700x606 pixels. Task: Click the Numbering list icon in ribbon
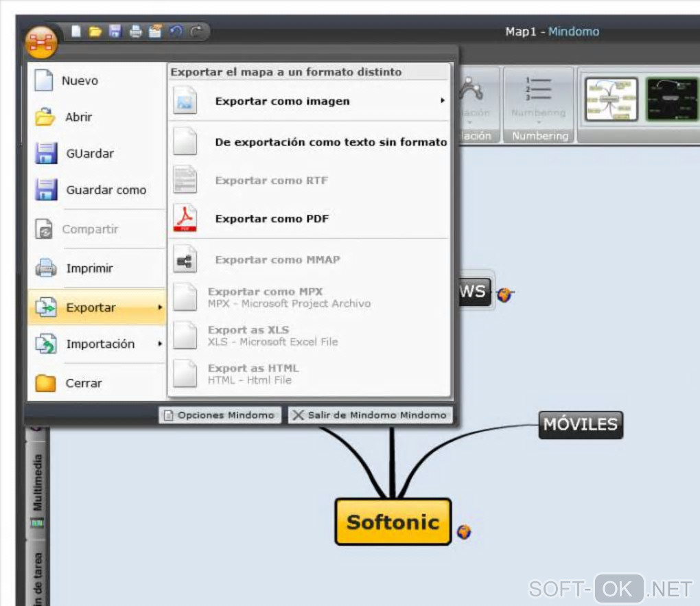[x=539, y=89]
